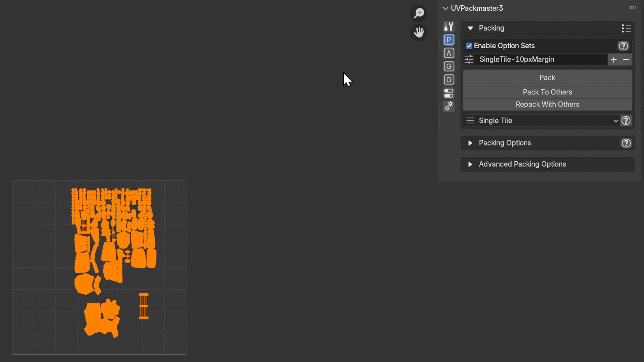
Task: Expand Packing Options
Action: pyautogui.click(x=470, y=143)
